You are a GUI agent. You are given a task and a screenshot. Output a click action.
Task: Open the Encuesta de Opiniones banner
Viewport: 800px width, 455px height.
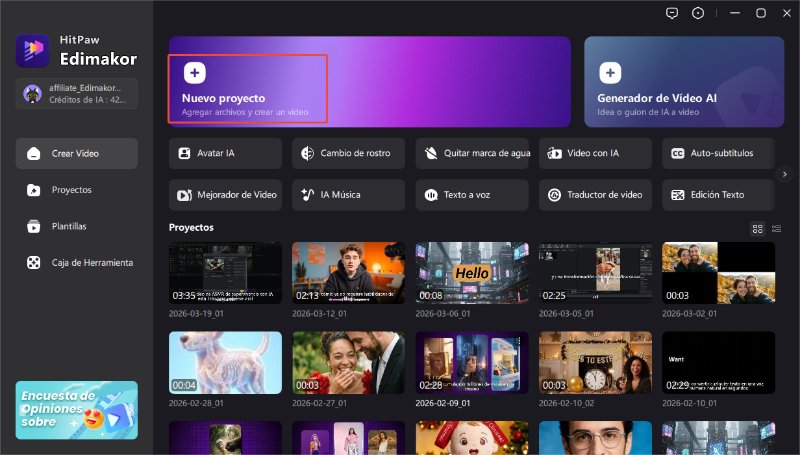[76, 410]
